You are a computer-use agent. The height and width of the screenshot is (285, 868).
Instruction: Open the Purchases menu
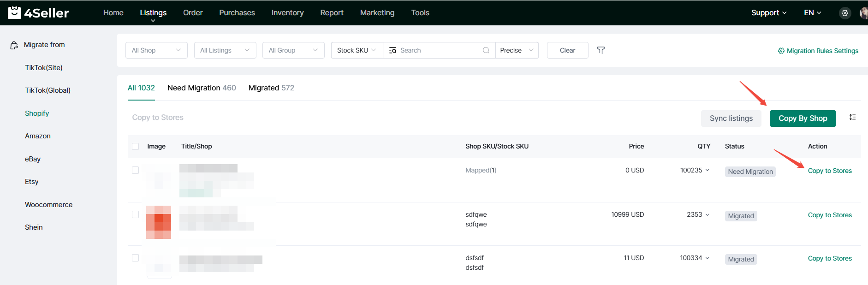pos(237,13)
